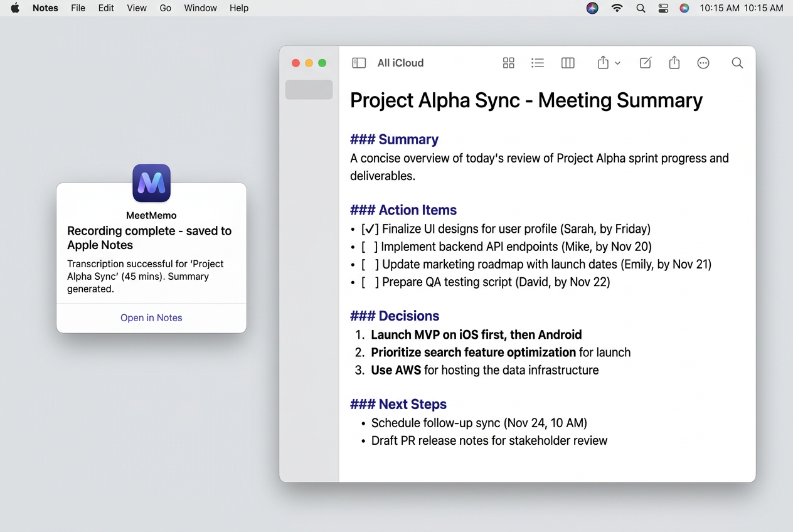Switch to list view in toolbar
Image resolution: width=793 pixels, height=532 pixels.
(x=538, y=63)
